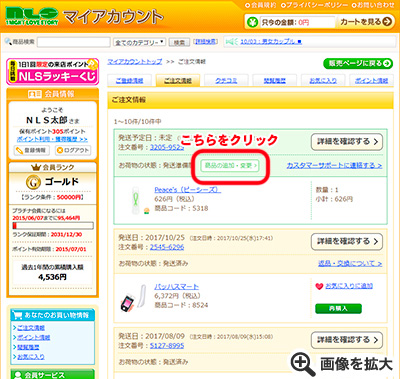The image size is (400, 379).
Task: Open order number 3205-9525 link
Action: [167, 147]
